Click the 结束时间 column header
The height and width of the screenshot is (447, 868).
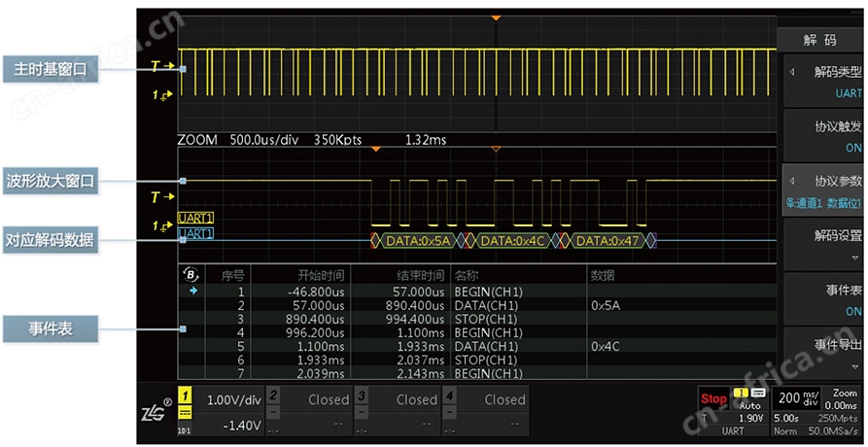point(421,275)
